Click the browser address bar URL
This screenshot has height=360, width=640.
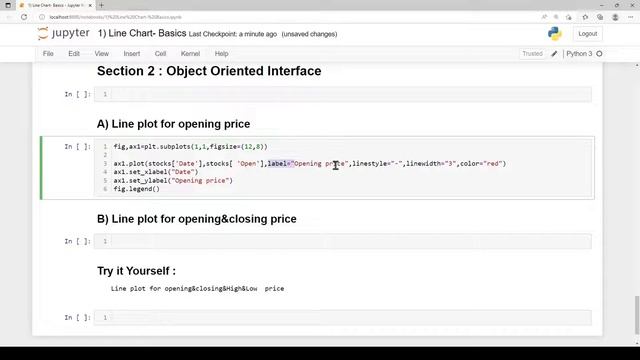(x=116, y=17)
